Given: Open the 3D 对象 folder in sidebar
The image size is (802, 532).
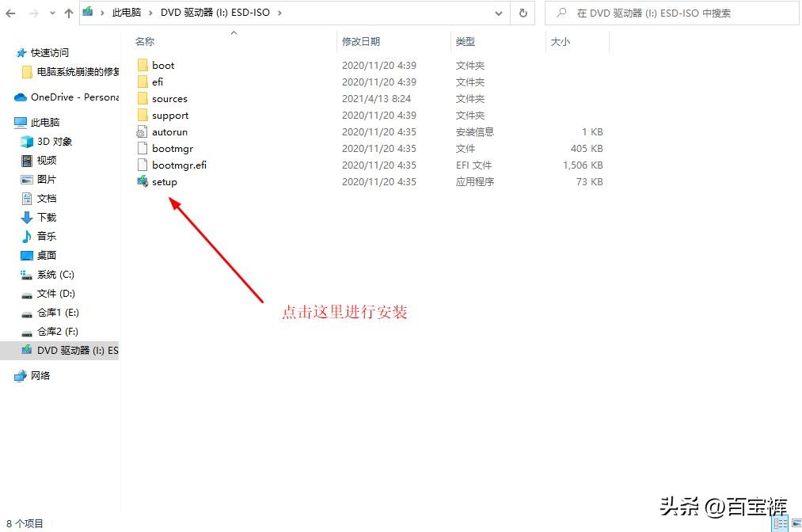Looking at the screenshot, I should (x=51, y=141).
